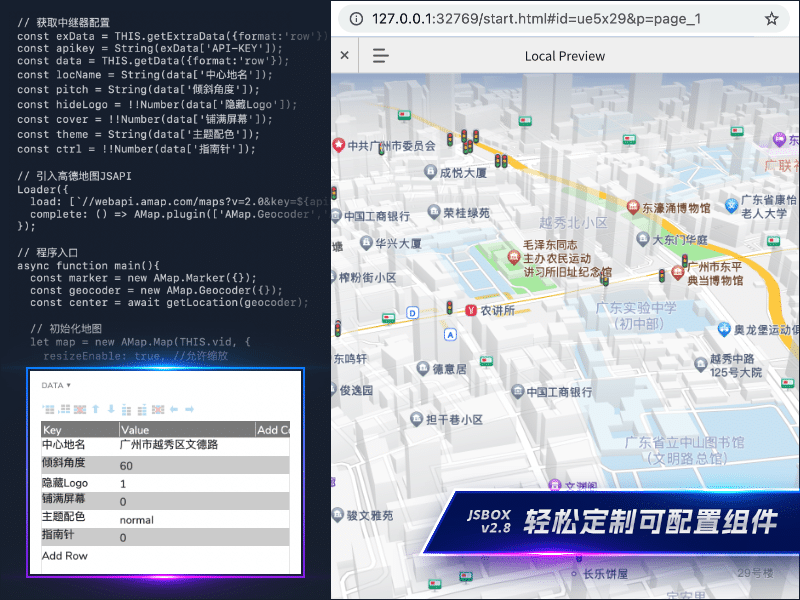800x600 pixels.
Task: Click the delete row icon
Action: click(80, 409)
